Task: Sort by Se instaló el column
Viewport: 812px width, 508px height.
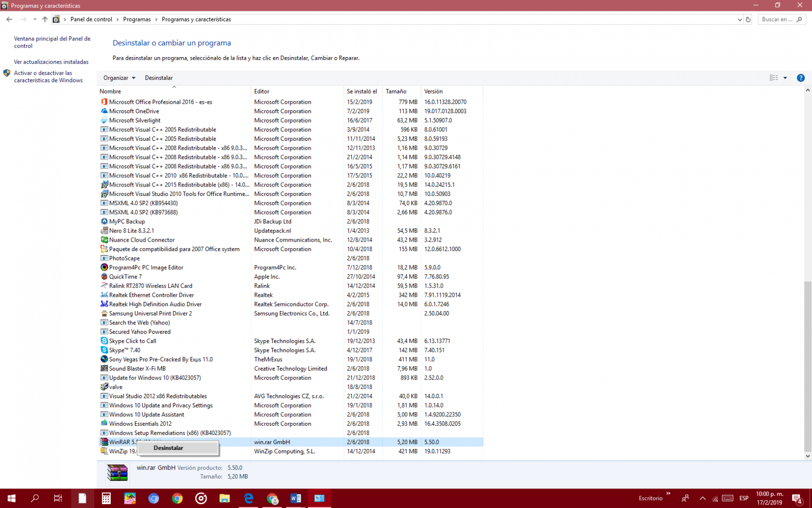Action: 363,92
